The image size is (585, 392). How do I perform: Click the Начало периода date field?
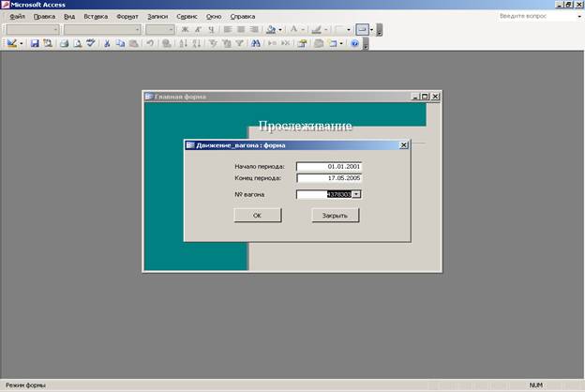pos(328,166)
